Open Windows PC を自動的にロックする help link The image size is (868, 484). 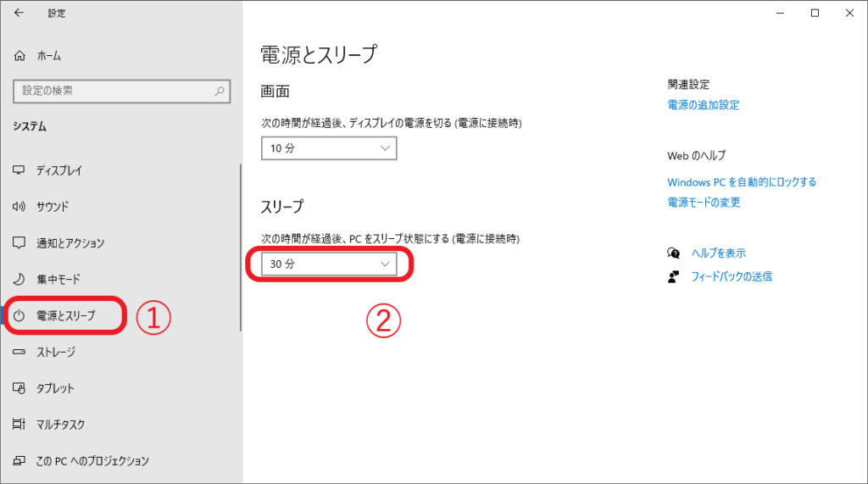click(x=742, y=182)
